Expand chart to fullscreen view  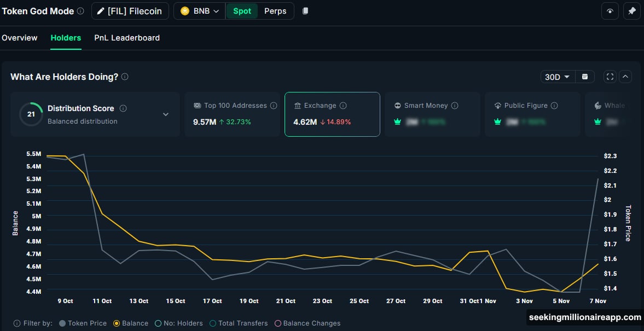pyautogui.click(x=610, y=77)
